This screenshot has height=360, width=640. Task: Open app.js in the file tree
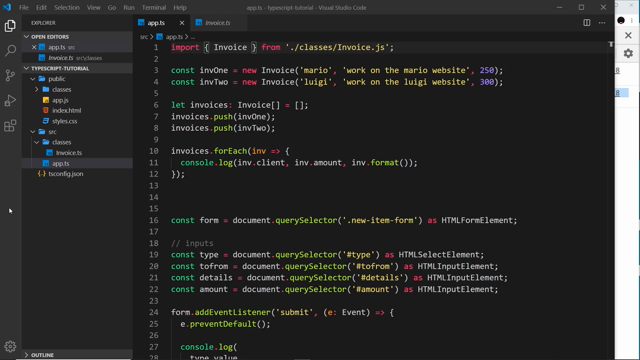(60, 100)
